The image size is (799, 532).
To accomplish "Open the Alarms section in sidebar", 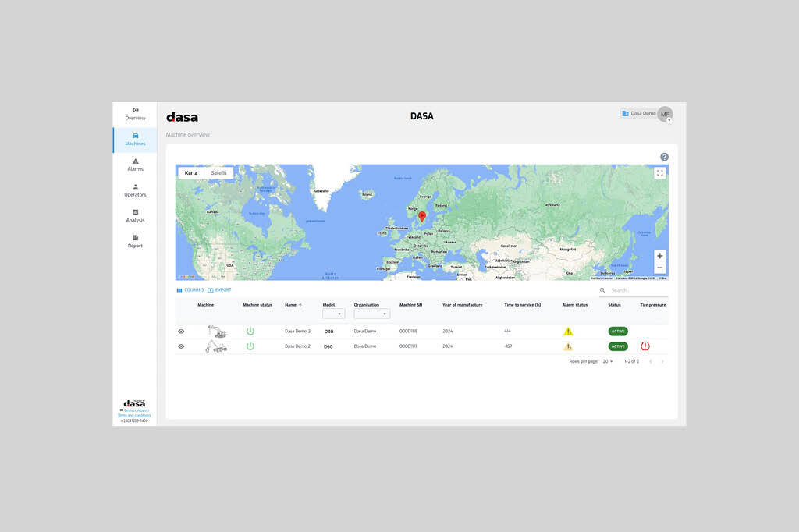I will click(135, 165).
